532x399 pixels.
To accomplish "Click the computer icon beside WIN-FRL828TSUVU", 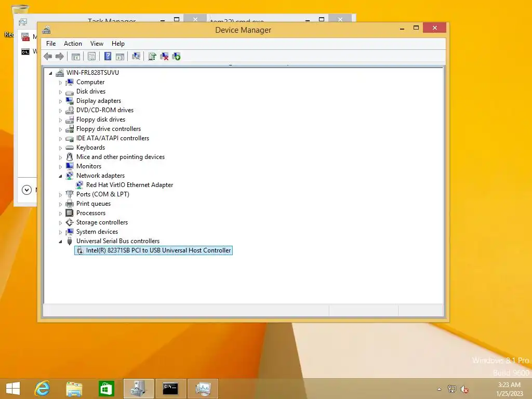I will (60, 73).
